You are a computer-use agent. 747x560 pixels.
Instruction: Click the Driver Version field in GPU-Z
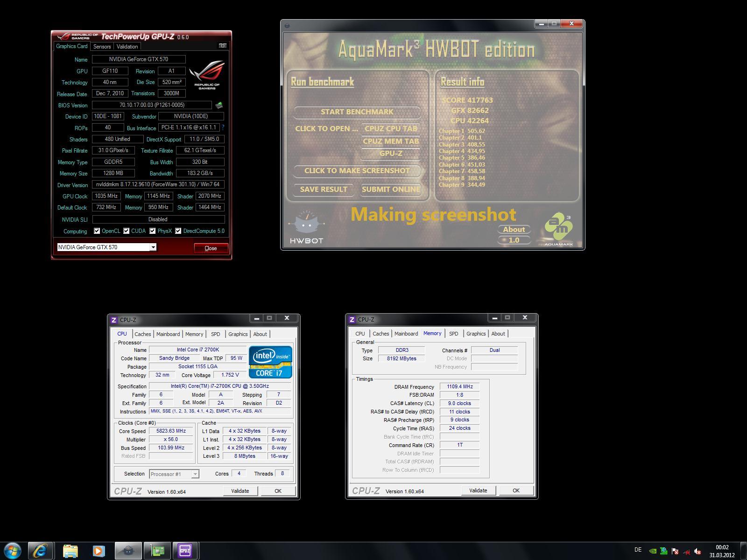pyautogui.click(x=158, y=184)
